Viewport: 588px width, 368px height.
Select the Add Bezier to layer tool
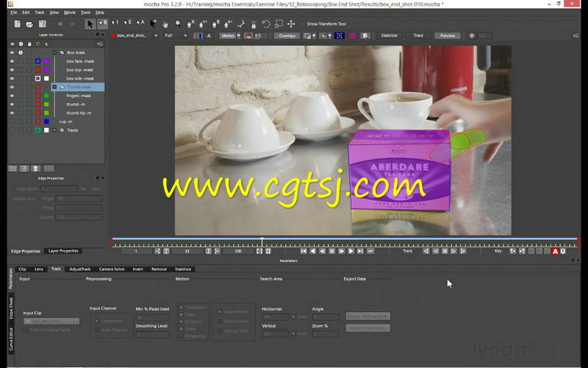click(228, 24)
